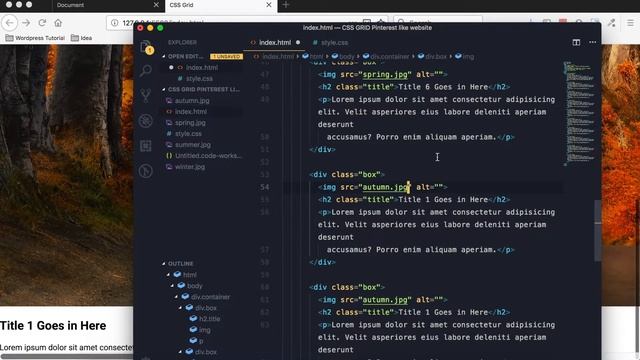The width and height of the screenshot is (640, 360).
Task: Open the Wordpress Tutorial bookmark folder
Action: [35, 38]
